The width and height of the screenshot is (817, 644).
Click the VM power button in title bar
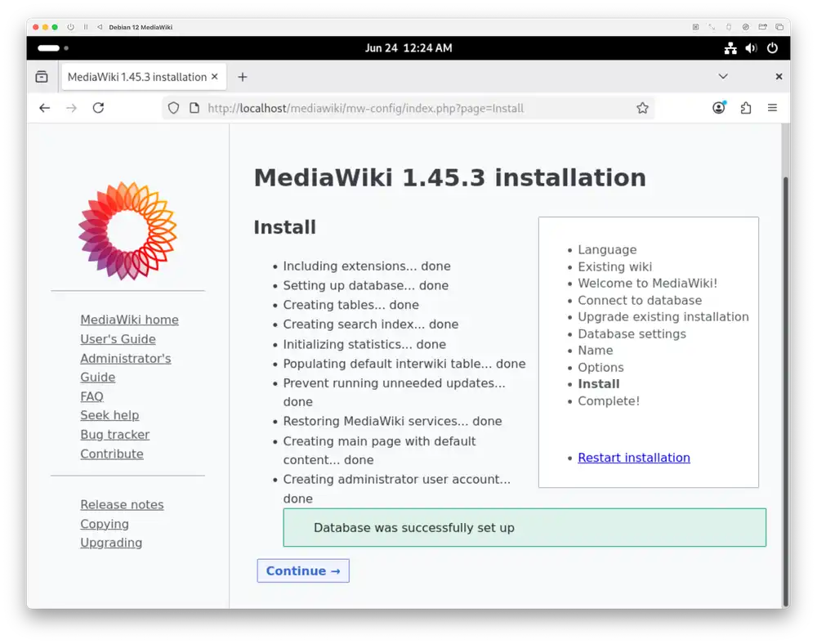click(x=70, y=27)
